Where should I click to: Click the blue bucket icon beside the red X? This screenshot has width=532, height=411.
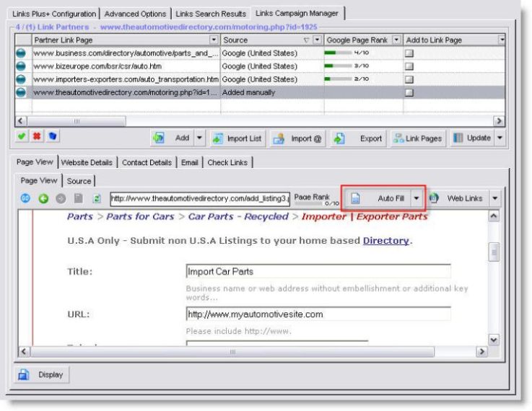(52, 136)
